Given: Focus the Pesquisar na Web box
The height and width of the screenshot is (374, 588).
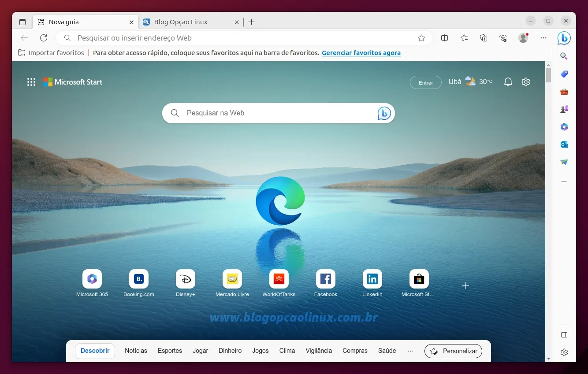Looking at the screenshot, I should [x=279, y=113].
